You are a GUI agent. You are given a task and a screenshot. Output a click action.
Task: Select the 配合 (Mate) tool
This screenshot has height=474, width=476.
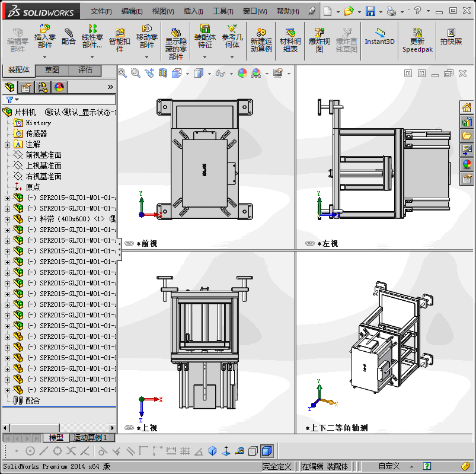69,36
